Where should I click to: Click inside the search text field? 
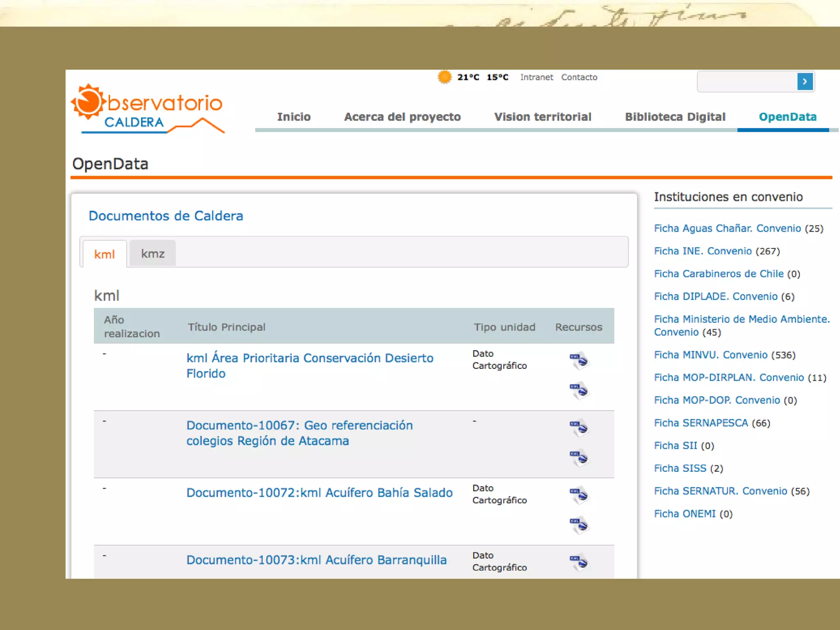click(746, 82)
